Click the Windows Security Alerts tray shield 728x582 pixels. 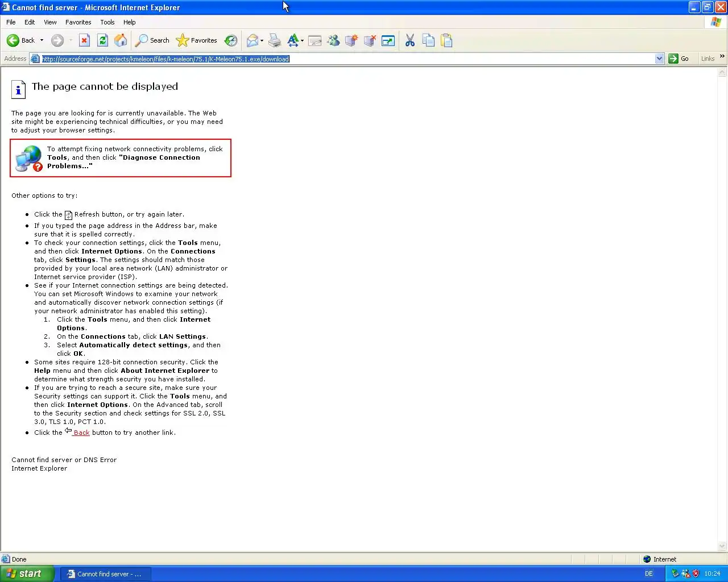(x=696, y=573)
